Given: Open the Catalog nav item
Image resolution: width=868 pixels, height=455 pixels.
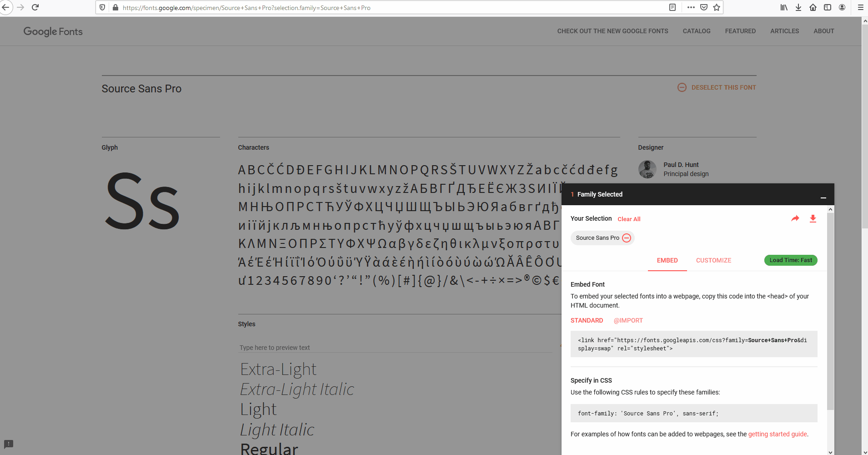Looking at the screenshot, I should click(x=696, y=31).
